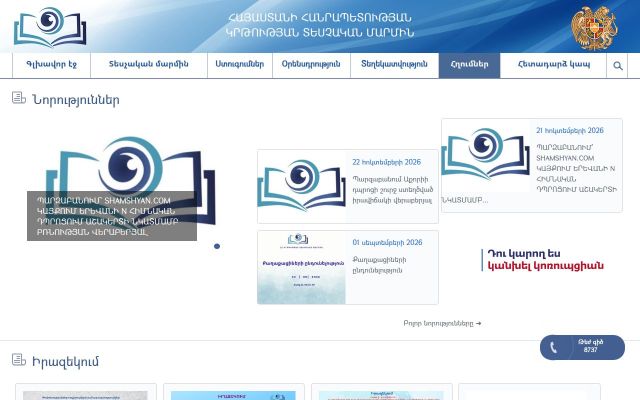Click the Դու կարող ես կանխել կոռուպցիան banner
Screen dimensions: 640x400
(x=542, y=260)
